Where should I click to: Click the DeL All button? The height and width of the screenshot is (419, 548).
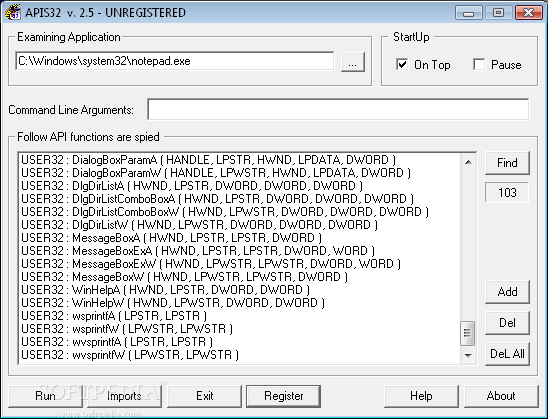(507, 354)
